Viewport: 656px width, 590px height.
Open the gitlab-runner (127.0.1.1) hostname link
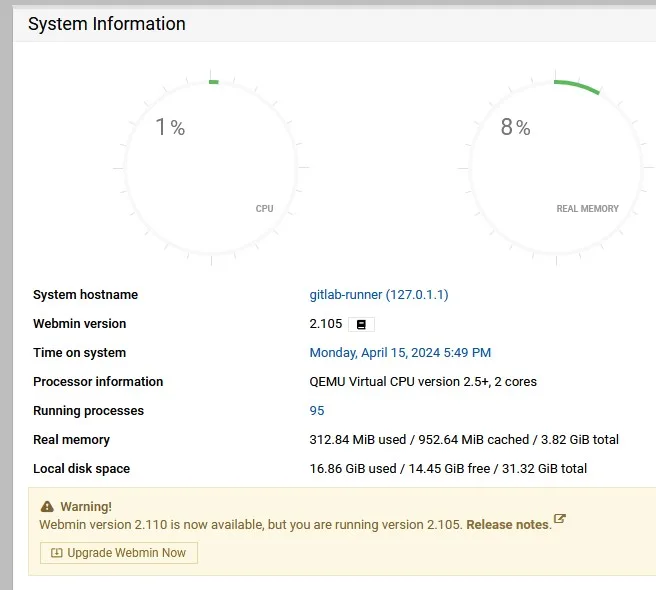coord(379,295)
